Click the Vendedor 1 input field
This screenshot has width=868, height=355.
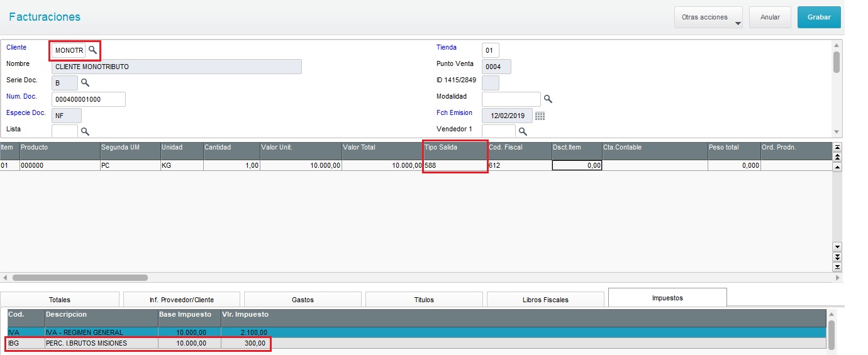coord(499,131)
